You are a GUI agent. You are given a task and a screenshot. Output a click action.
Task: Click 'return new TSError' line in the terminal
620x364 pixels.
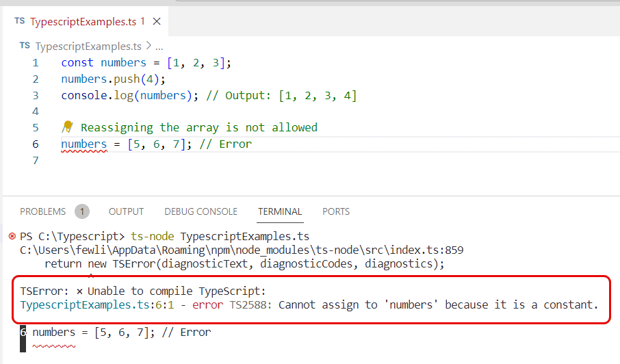[x=244, y=263]
